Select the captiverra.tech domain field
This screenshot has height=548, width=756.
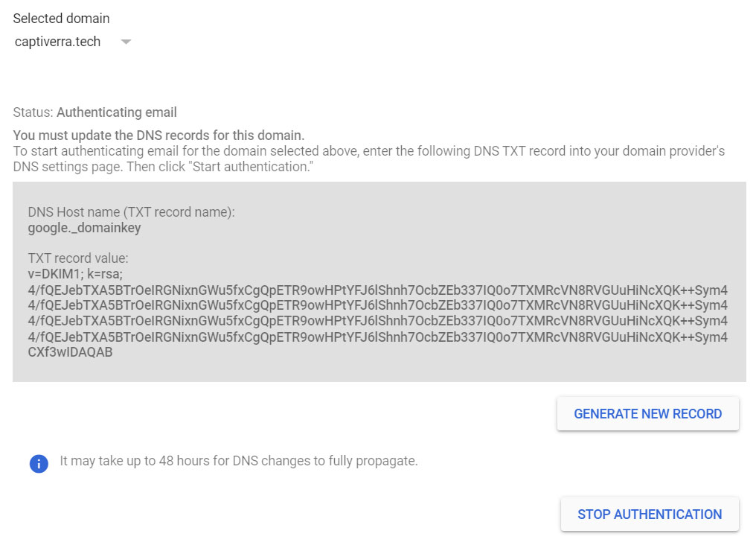[72, 42]
